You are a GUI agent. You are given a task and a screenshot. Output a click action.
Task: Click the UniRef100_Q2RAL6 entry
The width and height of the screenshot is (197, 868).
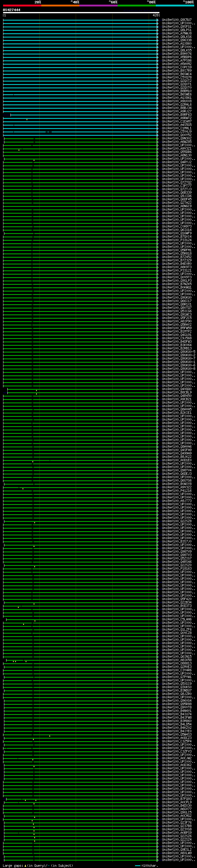point(176,104)
